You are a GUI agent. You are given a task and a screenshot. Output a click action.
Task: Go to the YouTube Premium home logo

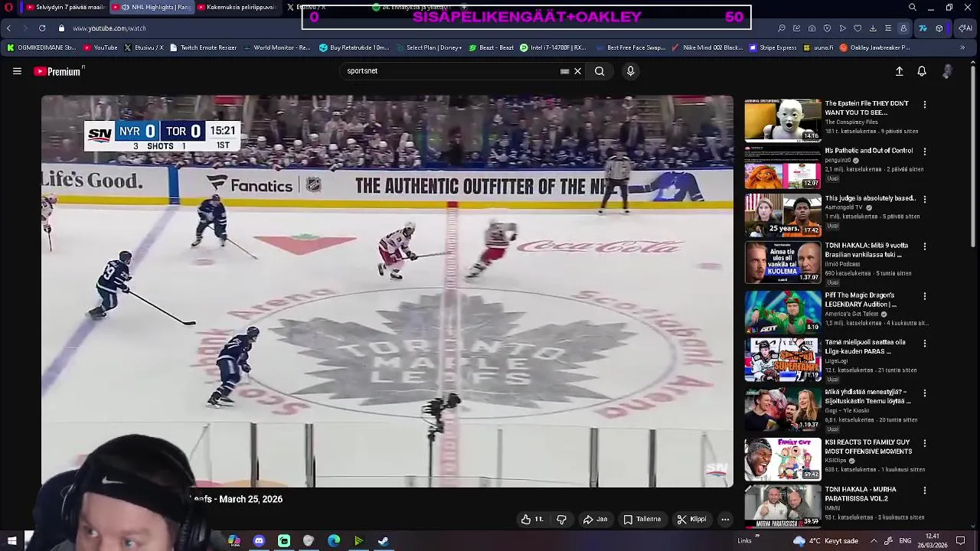[57, 71]
